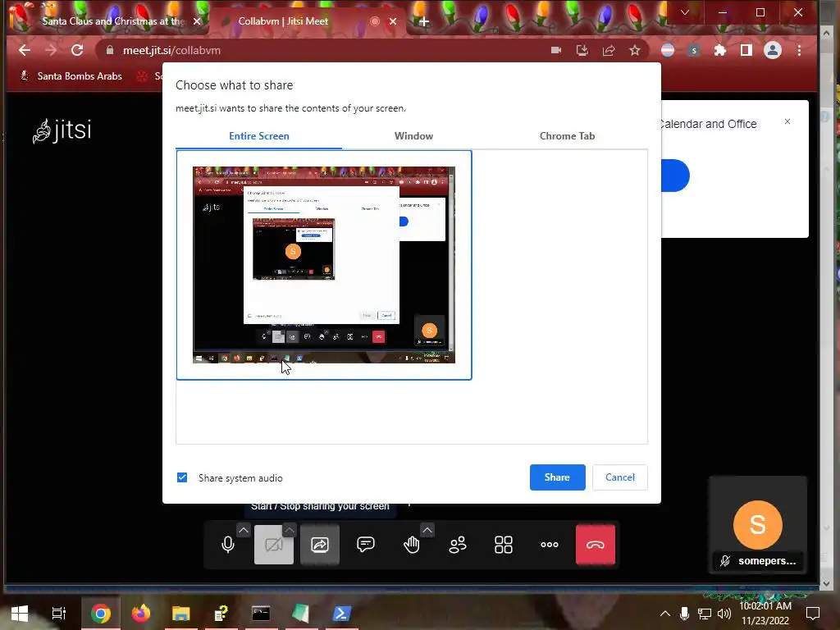Image resolution: width=840 pixels, height=630 pixels.
Task: Open PowerShell from the taskbar
Action: tap(341, 614)
